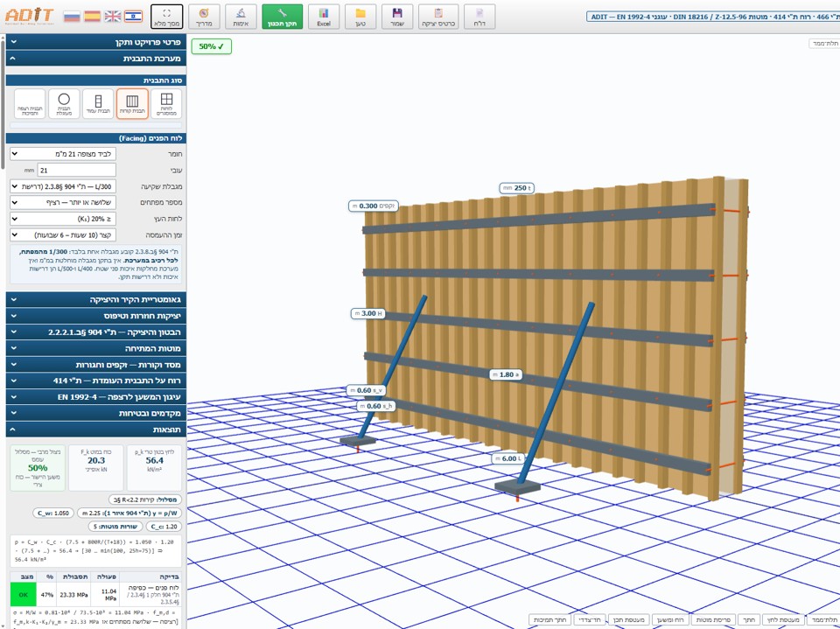Click the green design standard (תקן תכנון) button

283,17
